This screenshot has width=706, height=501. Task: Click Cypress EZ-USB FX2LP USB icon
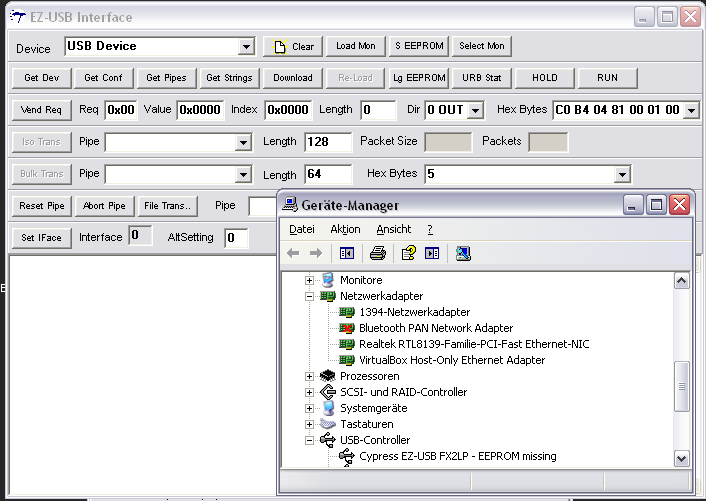coord(347,456)
